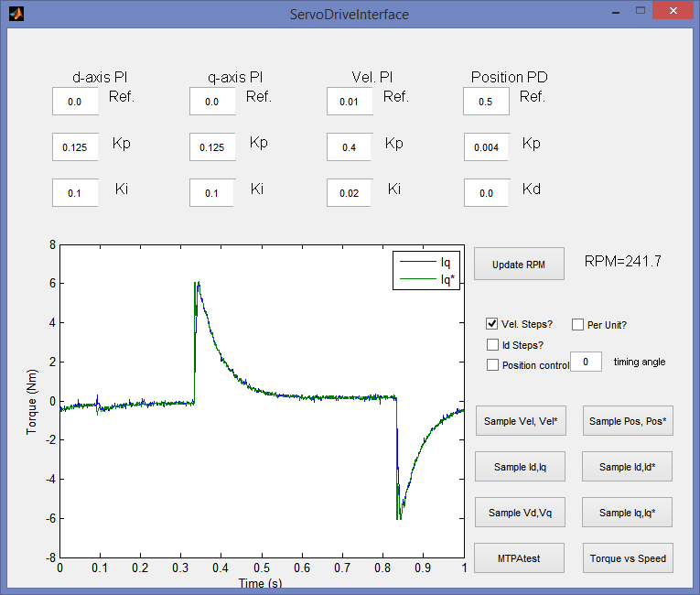
Task: Click the MATLAB icon in title bar
Action: pyautogui.click(x=16, y=14)
